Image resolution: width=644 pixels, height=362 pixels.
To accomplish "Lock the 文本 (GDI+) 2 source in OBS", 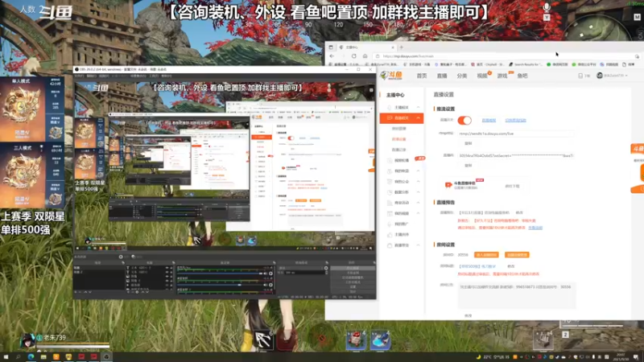I will [x=171, y=268].
